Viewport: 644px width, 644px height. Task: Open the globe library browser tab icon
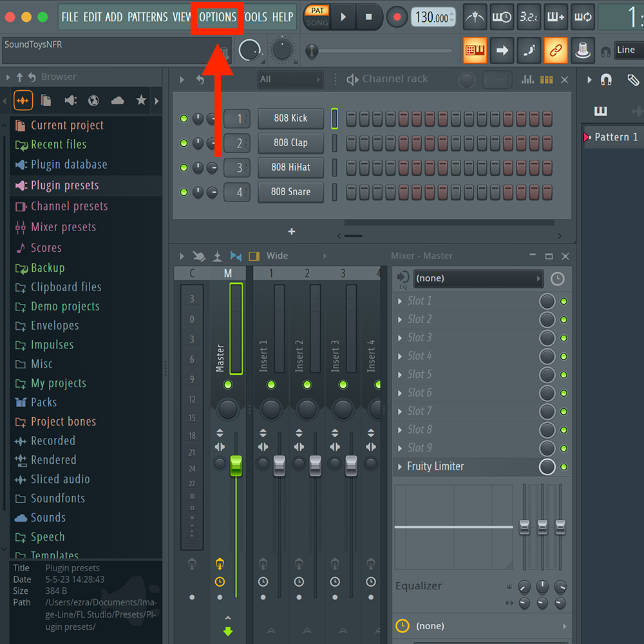93,100
